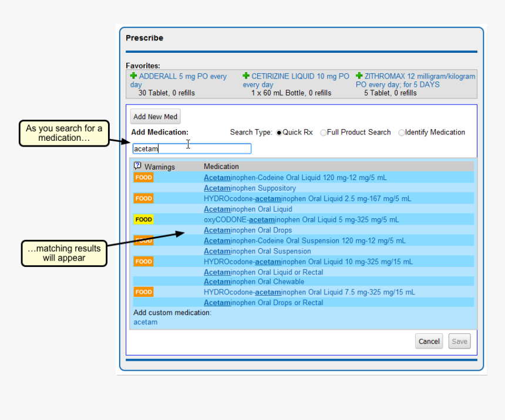
Task: Click FOOD badge for HYDROcodone-acetaminophen 2.5 mg-167 mg
Action: 143,198
